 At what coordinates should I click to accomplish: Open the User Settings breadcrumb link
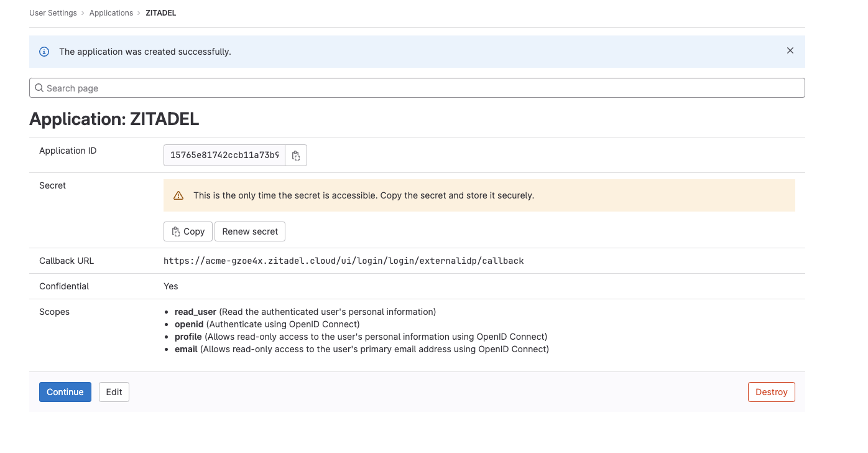pyautogui.click(x=53, y=13)
